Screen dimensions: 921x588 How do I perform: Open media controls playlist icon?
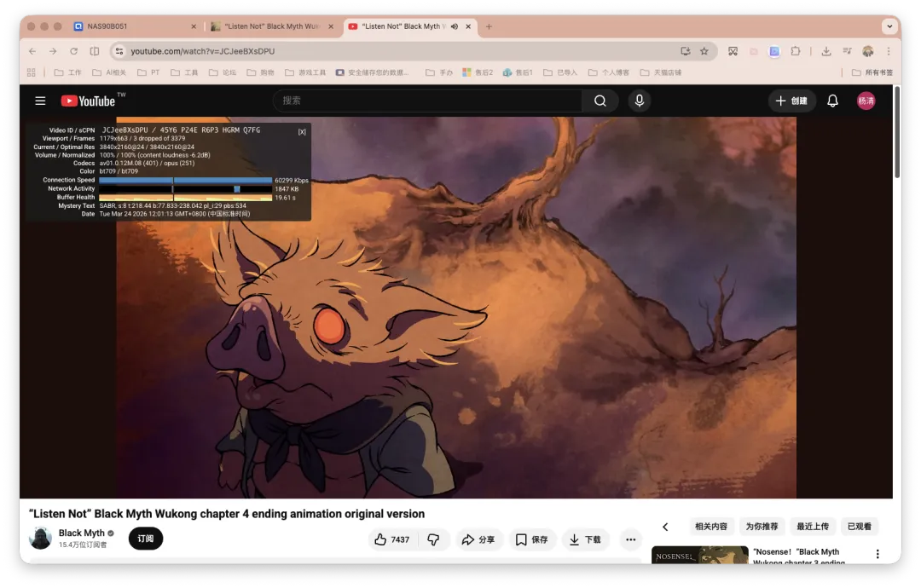tap(847, 51)
